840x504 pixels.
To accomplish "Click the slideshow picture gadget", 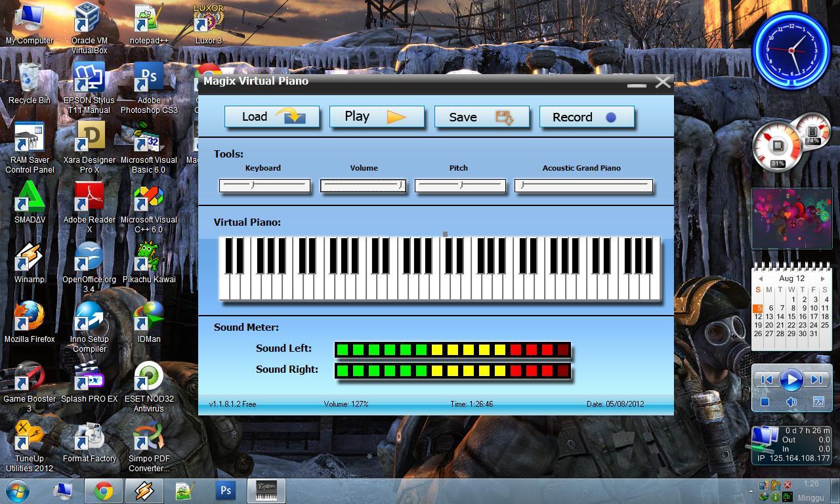I will (791, 219).
